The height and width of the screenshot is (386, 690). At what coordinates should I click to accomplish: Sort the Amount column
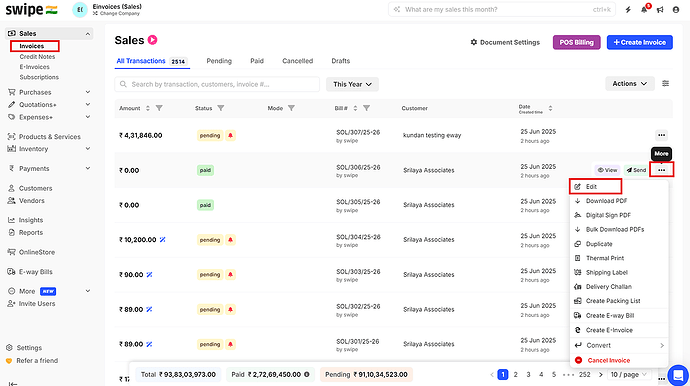[148, 108]
